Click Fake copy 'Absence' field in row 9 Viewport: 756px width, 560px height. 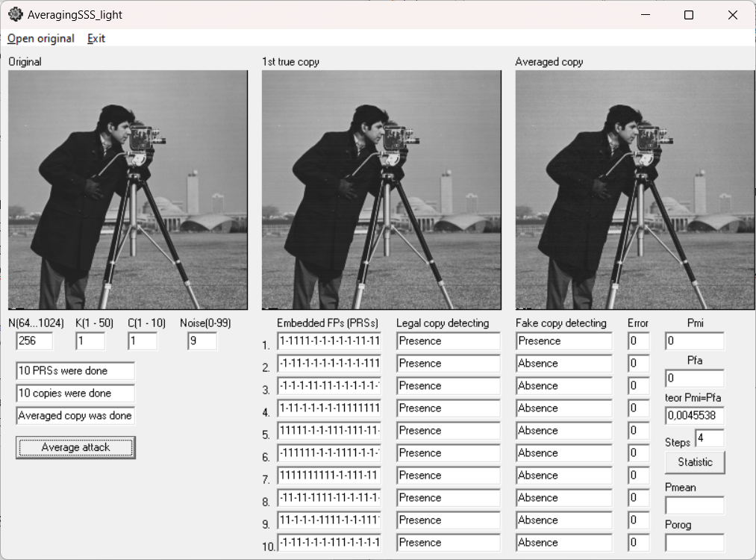click(x=564, y=520)
